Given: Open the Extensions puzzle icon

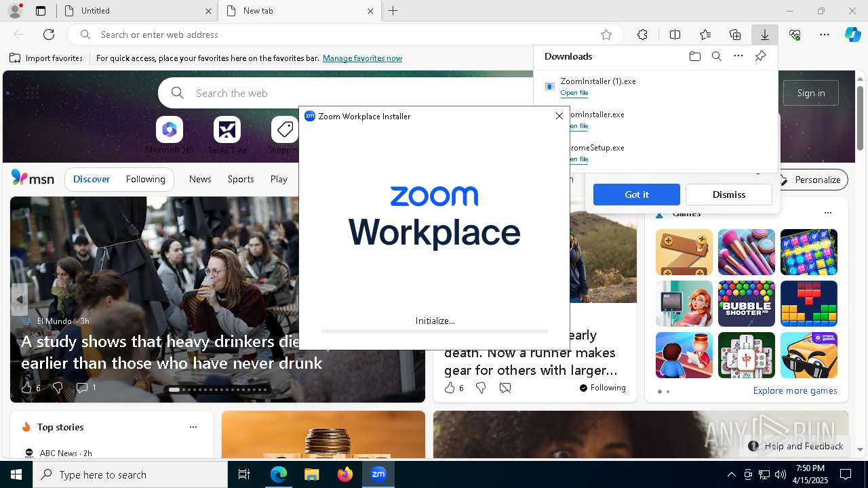Looking at the screenshot, I should pyautogui.click(x=642, y=35).
